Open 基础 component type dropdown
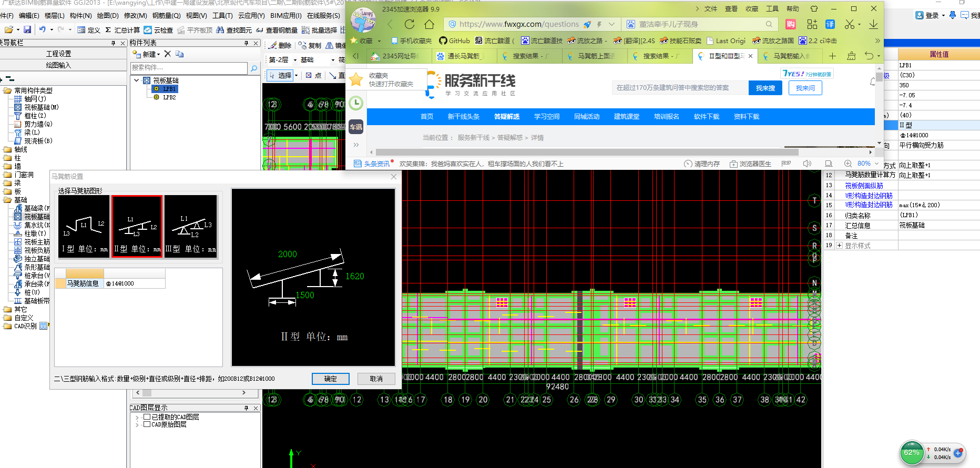 [333, 60]
